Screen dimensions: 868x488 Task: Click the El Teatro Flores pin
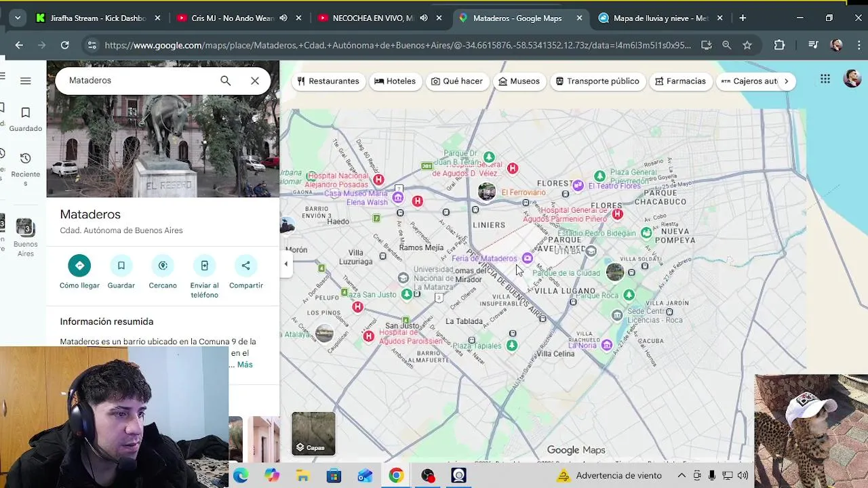[578, 185]
